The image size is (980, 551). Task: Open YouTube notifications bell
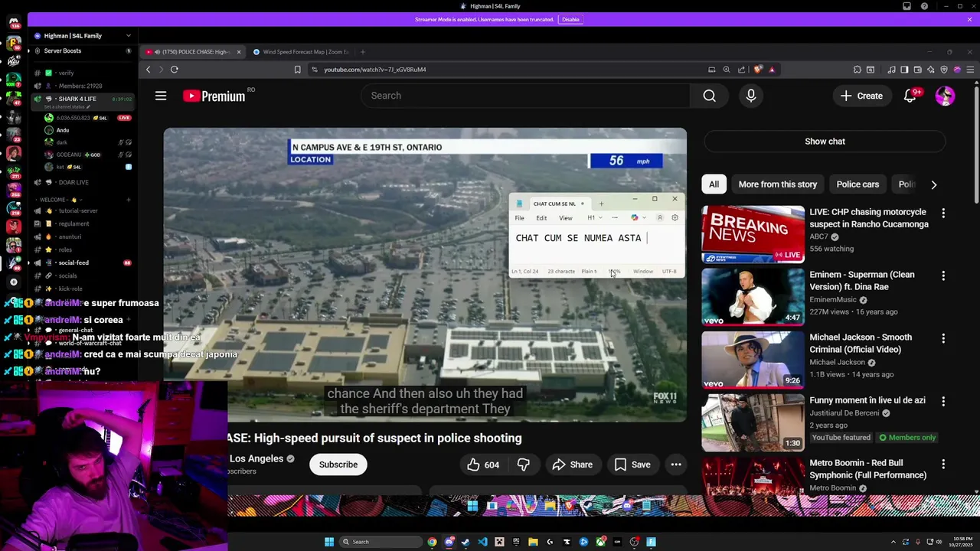pyautogui.click(x=910, y=96)
